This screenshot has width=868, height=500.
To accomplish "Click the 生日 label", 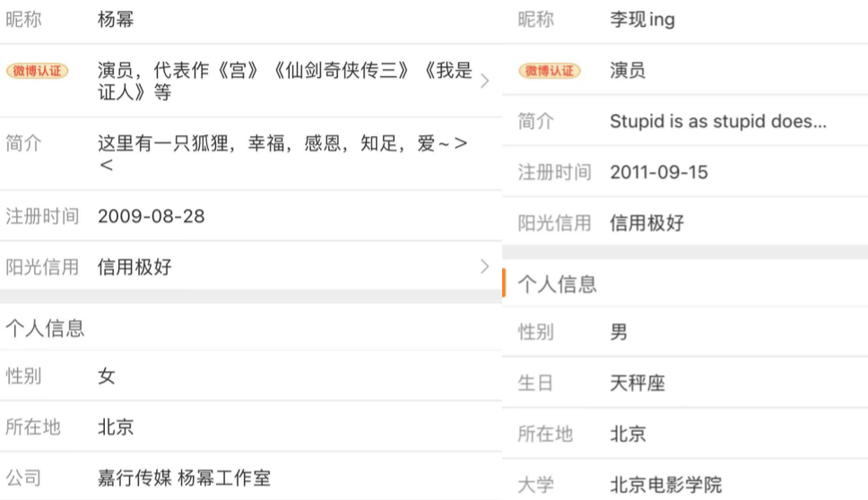I will tap(536, 383).
